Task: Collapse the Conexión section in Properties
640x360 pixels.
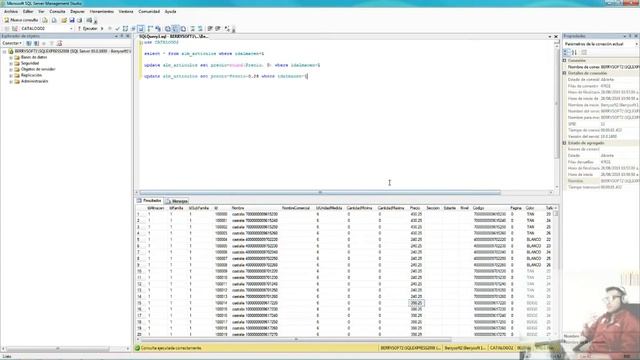Action: click(x=565, y=60)
